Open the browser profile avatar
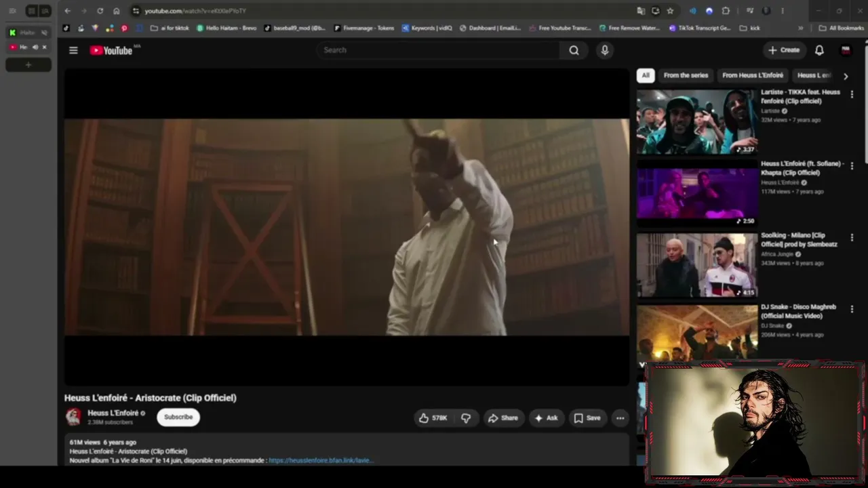This screenshot has width=868, height=488. click(766, 11)
